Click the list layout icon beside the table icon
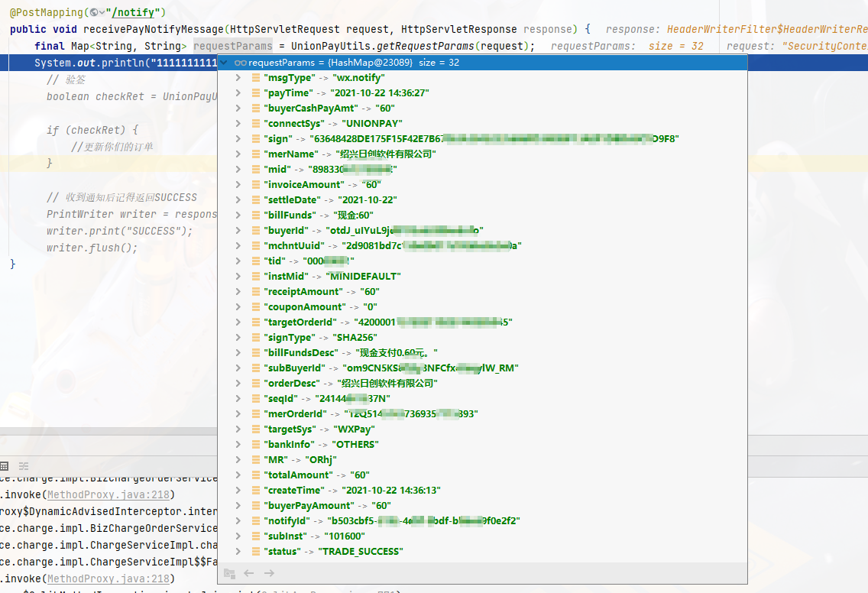The height and width of the screenshot is (593, 868). click(x=24, y=465)
